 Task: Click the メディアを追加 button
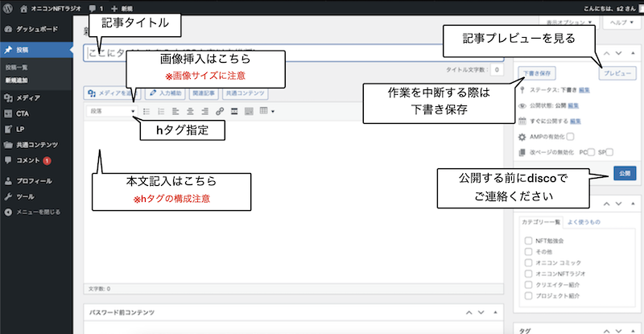coord(112,93)
